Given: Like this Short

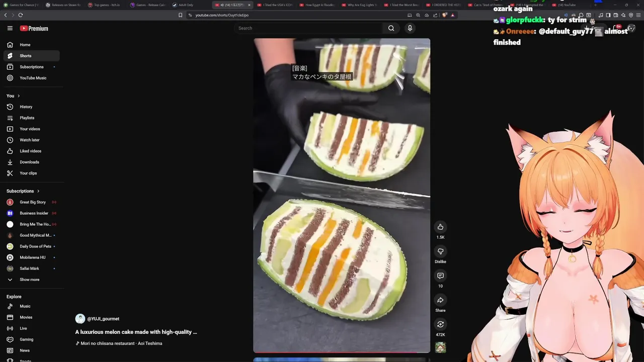Looking at the screenshot, I should (x=440, y=227).
